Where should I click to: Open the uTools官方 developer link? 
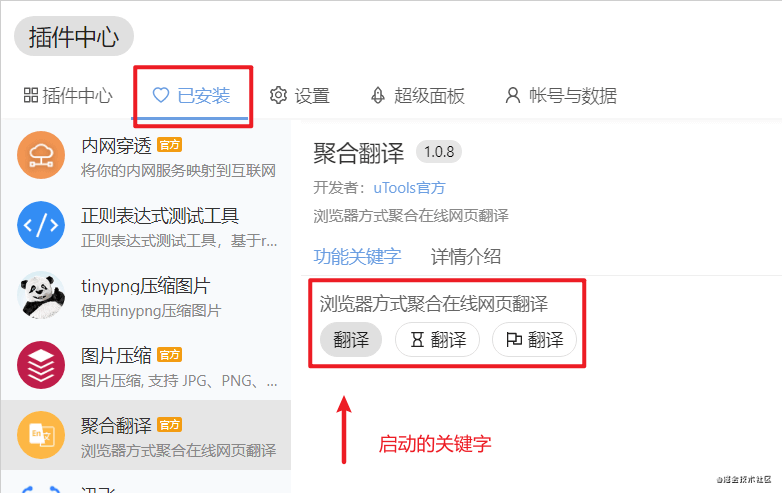(409, 188)
